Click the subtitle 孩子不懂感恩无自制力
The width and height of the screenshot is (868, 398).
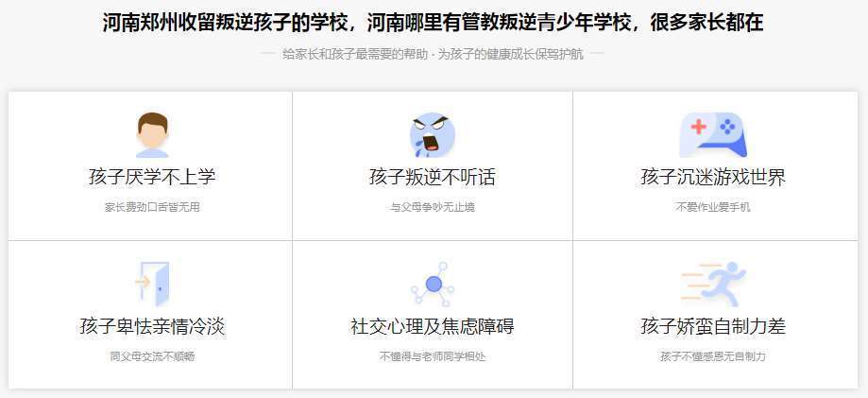(x=713, y=356)
